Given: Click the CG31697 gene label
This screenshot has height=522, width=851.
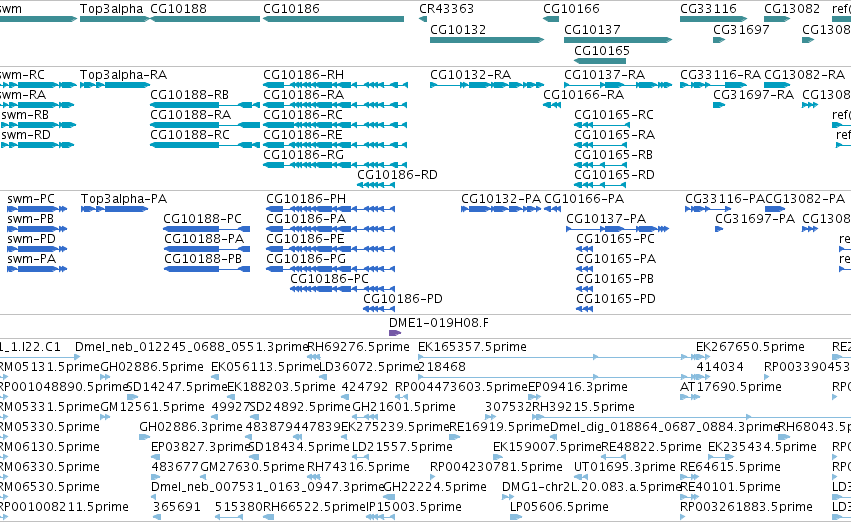Looking at the screenshot, I should click(x=741, y=29).
